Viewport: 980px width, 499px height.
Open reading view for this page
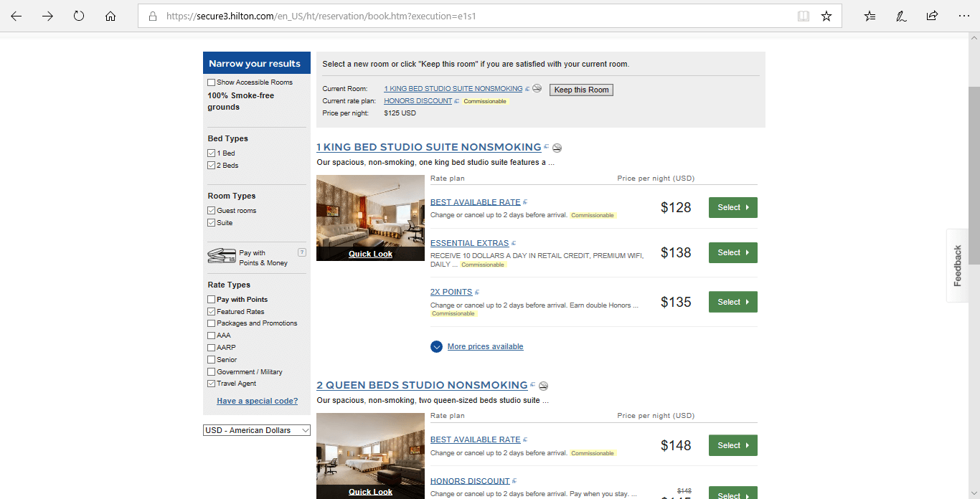click(x=804, y=16)
